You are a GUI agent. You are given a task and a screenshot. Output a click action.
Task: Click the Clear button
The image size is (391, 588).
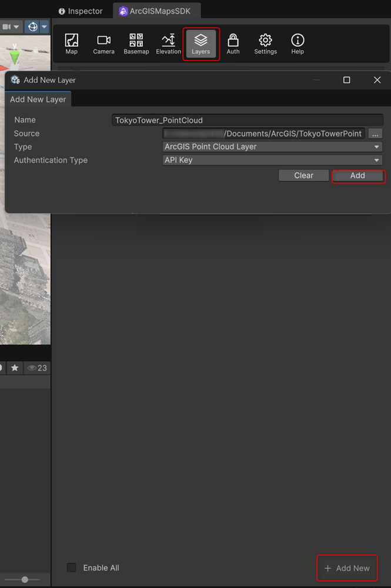pyautogui.click(x=304, y=175)
